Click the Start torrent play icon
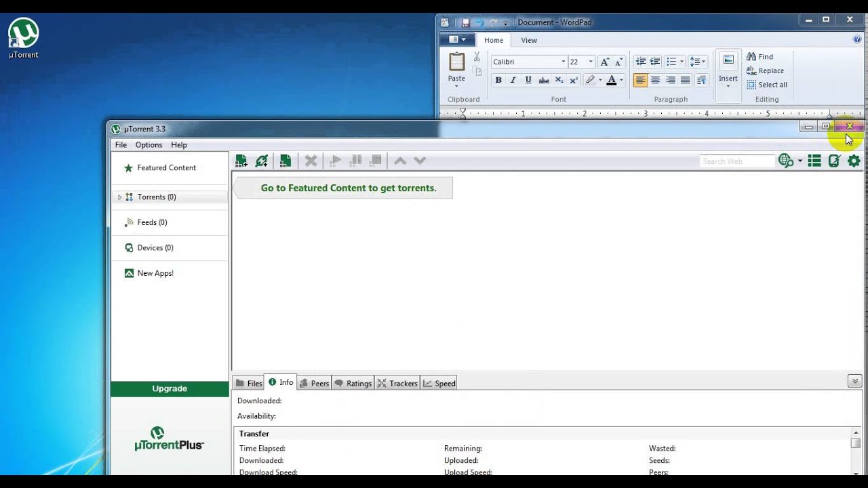The height and width of the screenshot is (488, 868). (335, 161)
